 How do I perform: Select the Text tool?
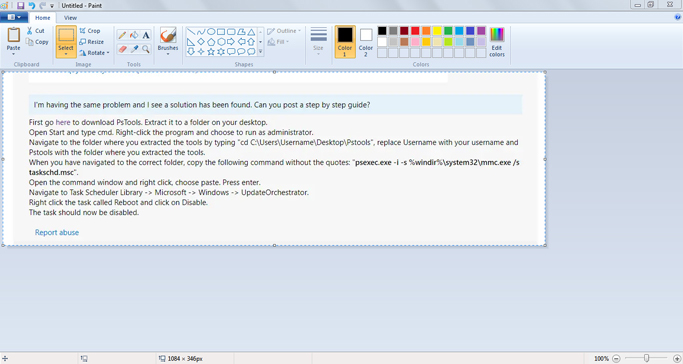(x=146, y=36)
